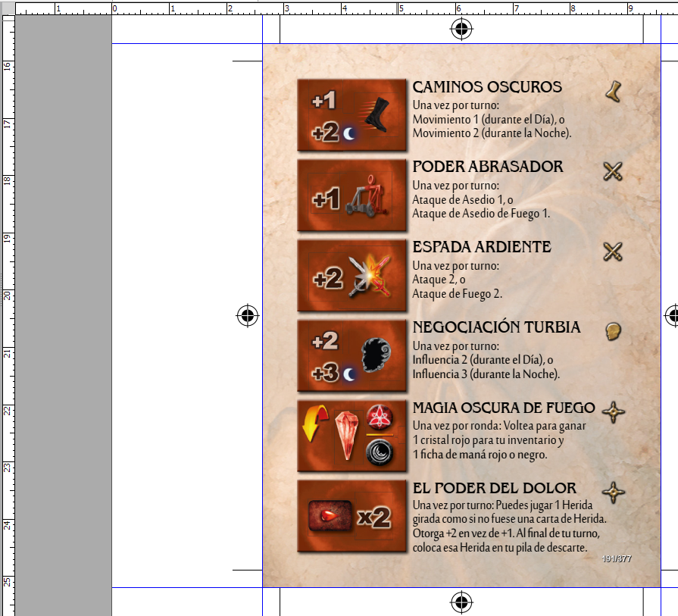Click the boot icon beside CAMINOS OSCUROS
The height and width of the screenshot is (616, 678).
(x=613, y=92)
